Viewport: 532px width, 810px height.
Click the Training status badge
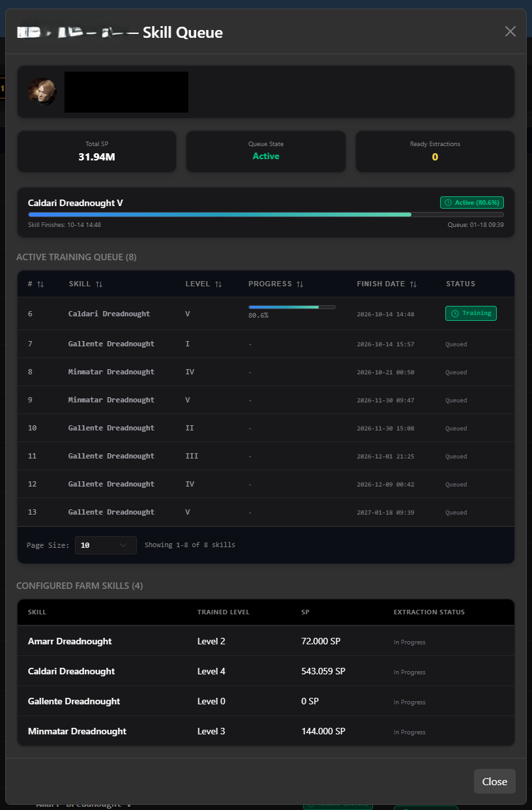(471, 314)
